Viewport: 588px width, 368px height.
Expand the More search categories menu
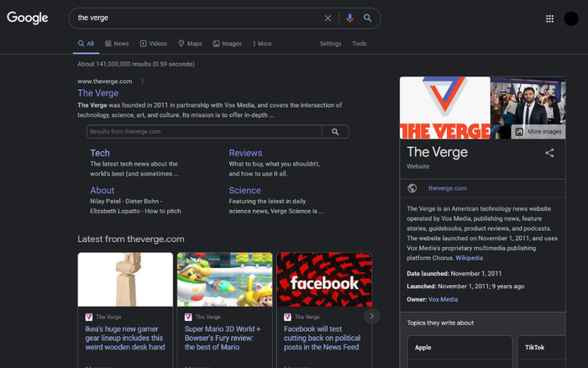pyautogui.click(x=262, y=44)
